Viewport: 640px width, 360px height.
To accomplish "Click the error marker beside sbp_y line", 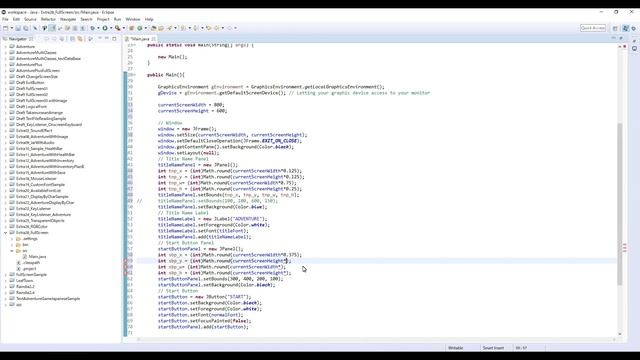I will [x=126, y=261].
